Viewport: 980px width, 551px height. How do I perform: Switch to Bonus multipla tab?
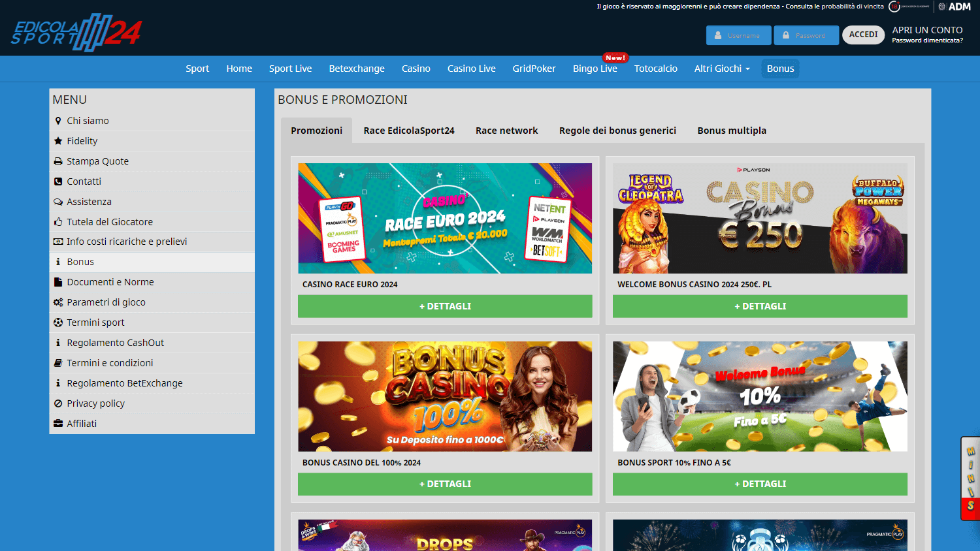coord(732,131)
